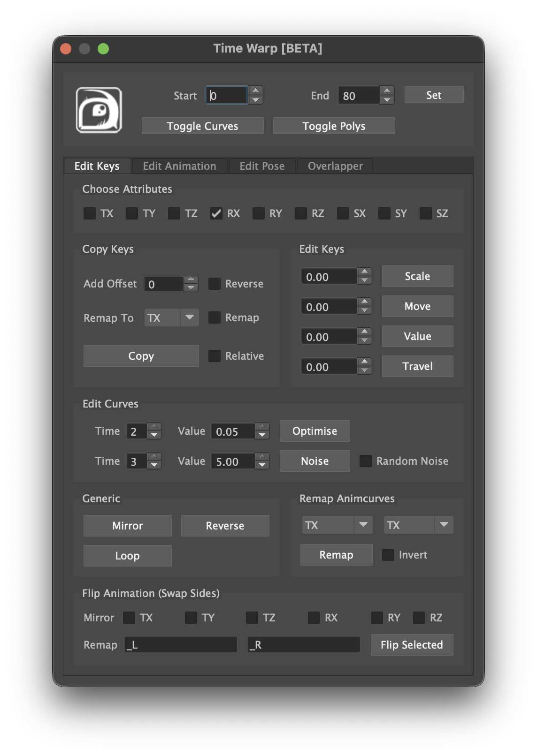Turn on Random Noise
This screenshot has height=756, width=537.
coord(366,461)
